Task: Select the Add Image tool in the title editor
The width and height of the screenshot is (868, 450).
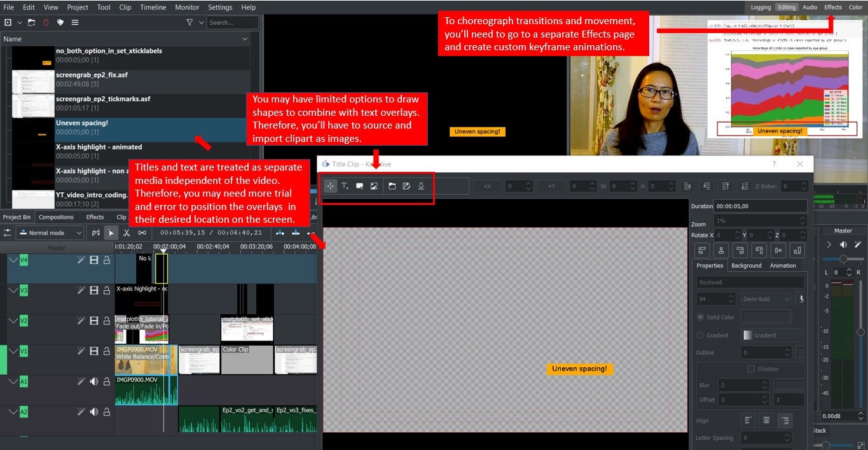Action: [x=375, y=186]
